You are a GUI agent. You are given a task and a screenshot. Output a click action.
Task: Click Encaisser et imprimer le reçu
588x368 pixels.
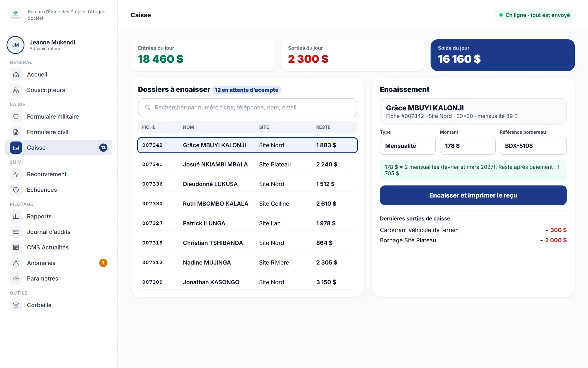[x=473, y=195]
